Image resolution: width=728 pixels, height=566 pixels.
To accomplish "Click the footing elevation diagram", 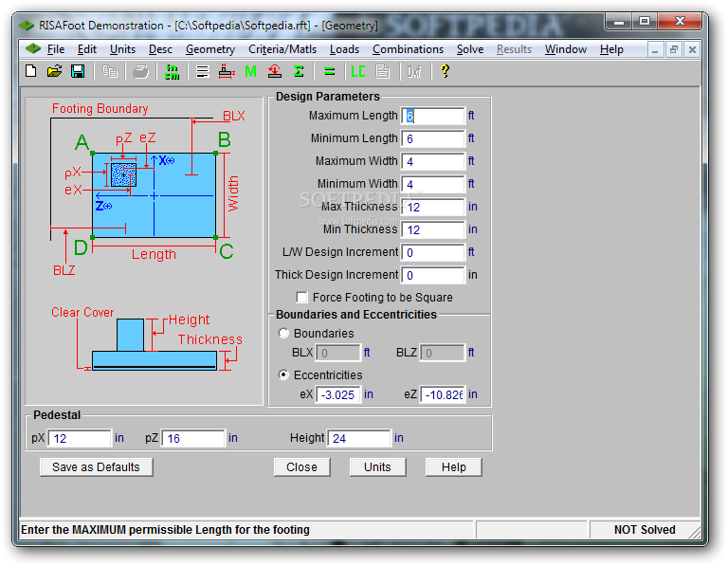I will click(147, 339).
